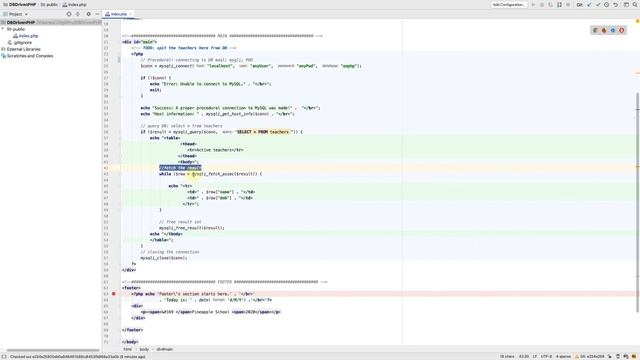Click the Debug icon in the toolbar

point(542,4)
